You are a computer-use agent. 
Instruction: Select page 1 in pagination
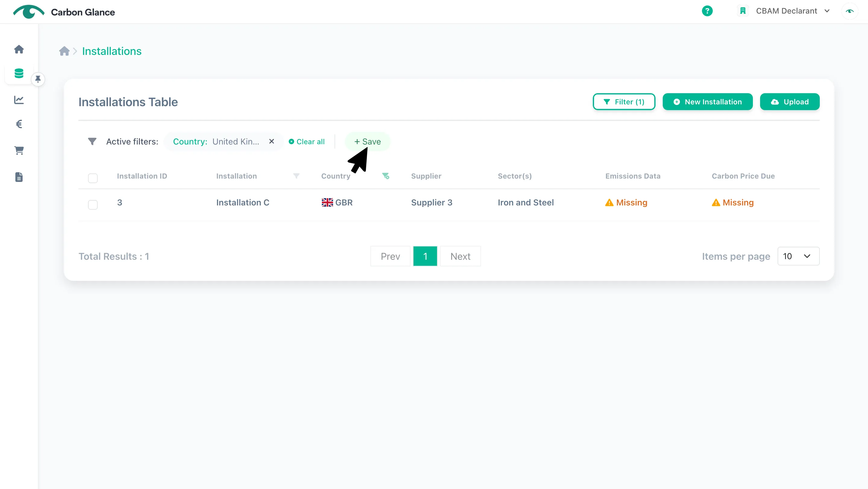[425, 256]
